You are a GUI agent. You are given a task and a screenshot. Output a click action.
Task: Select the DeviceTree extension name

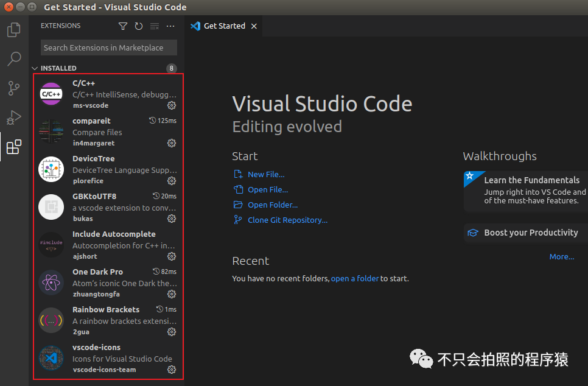point(93,159)
